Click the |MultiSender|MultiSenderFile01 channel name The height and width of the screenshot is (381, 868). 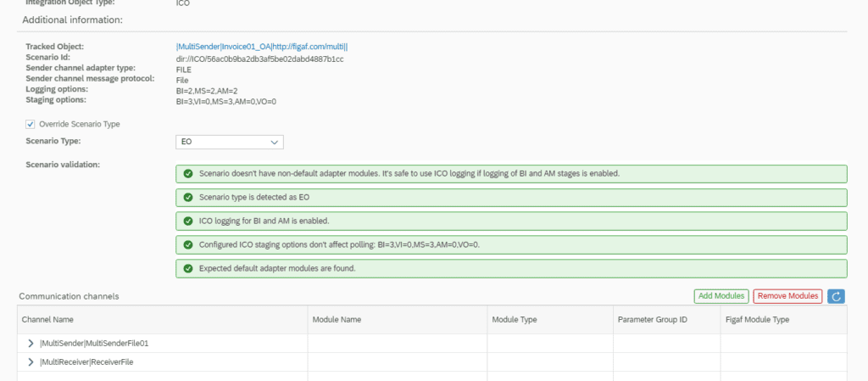coord(94,344)
